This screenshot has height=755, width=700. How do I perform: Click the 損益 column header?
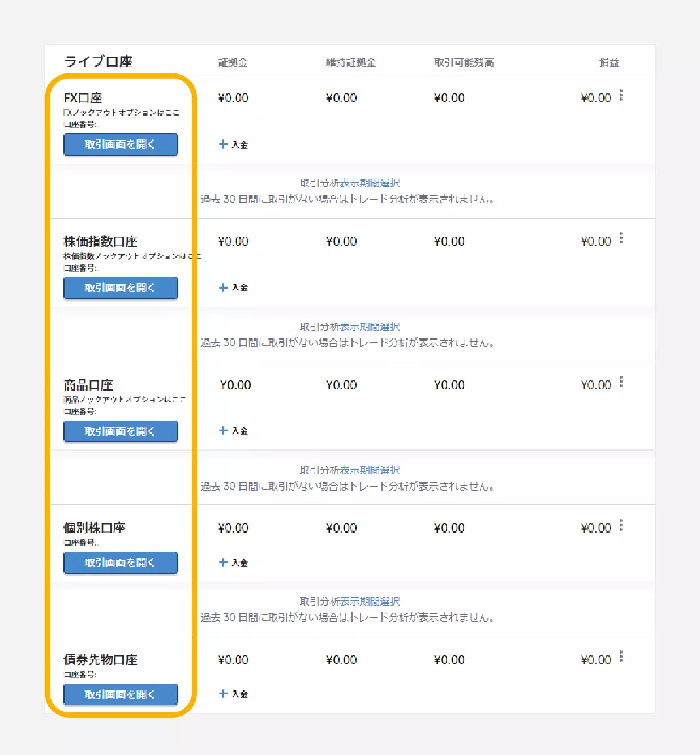tap(609, 63)
